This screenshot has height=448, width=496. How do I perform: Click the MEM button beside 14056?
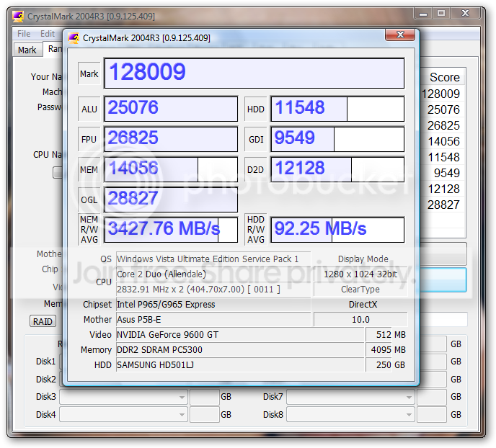tap(89, 170)
